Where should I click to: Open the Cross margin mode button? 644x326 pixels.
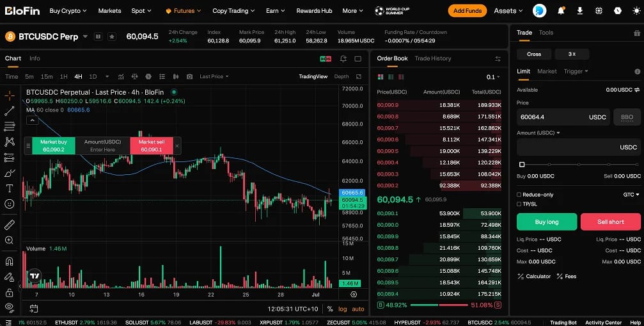[x=534, y=54]
